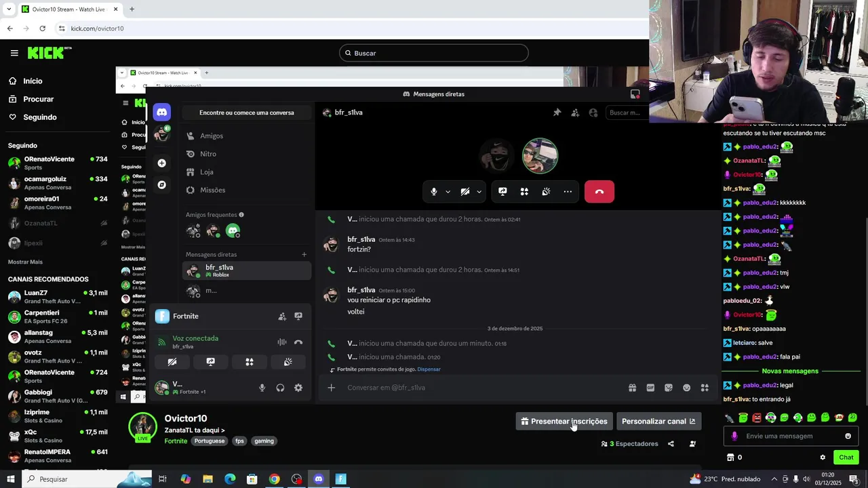Click the green Chat send button
Screen dimensions: 868x488
(x=846, y=457)
